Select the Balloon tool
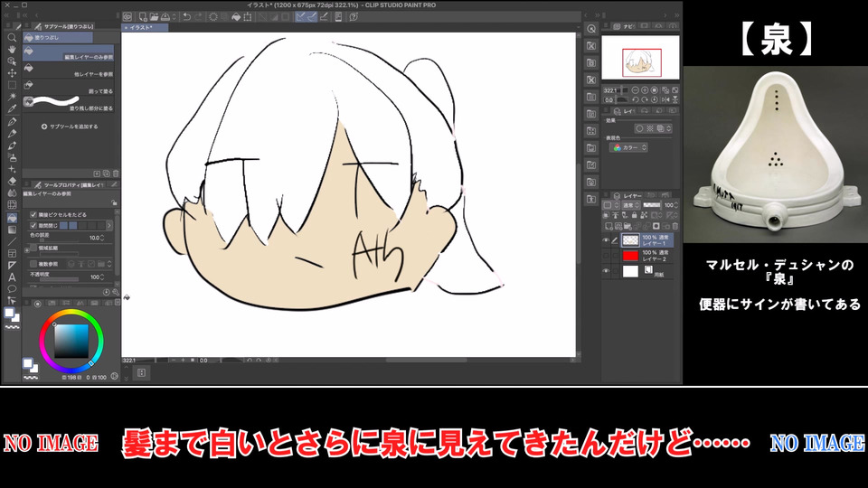The height and width of the screenshot is (488, 868). coord(12,289)
